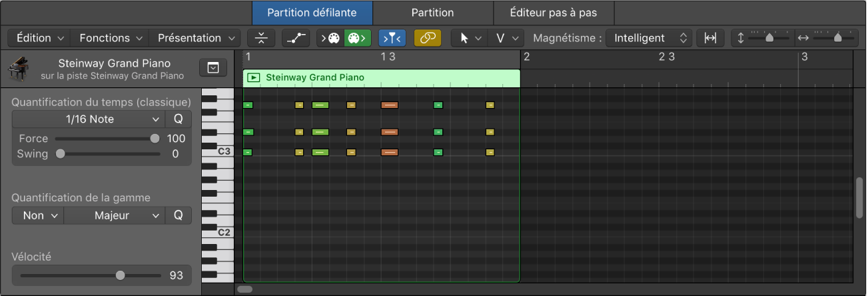Image resolution: width=868 pixels, height=296 pixels.
Task: Click the horizontal auto-zoom icon
Action: pyautogui.click(x=711, y=38)
